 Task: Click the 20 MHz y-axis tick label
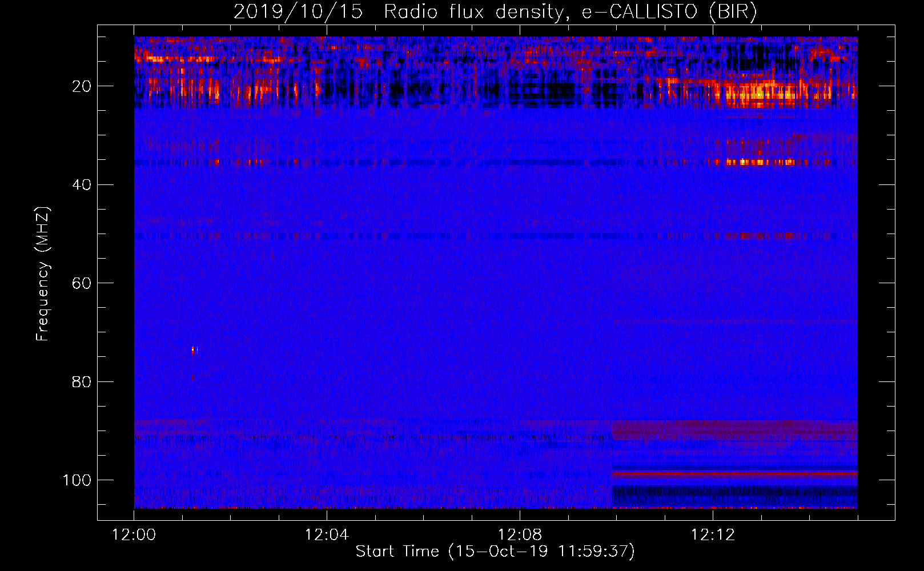[x=82, y=86]
